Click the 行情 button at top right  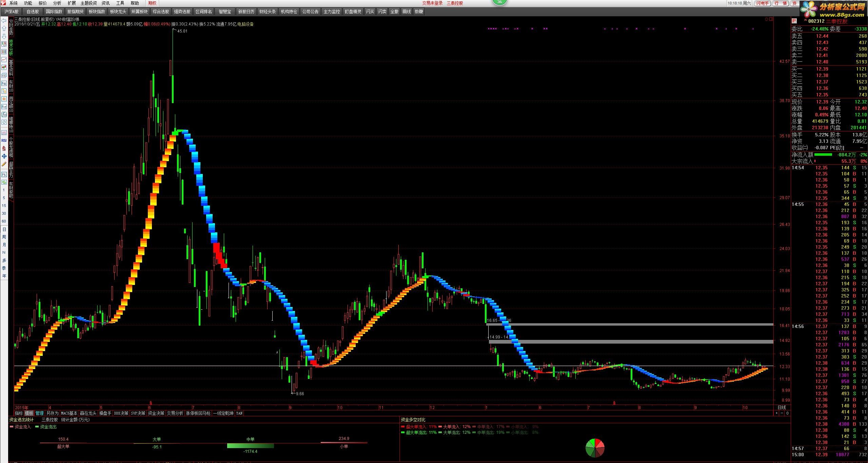pos(781,3)
